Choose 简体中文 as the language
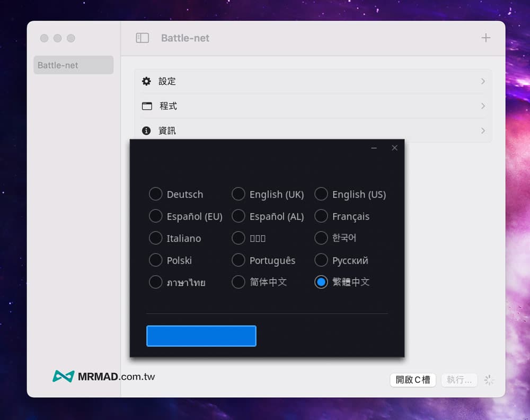The image size is (530, 420). coord(238,282)
